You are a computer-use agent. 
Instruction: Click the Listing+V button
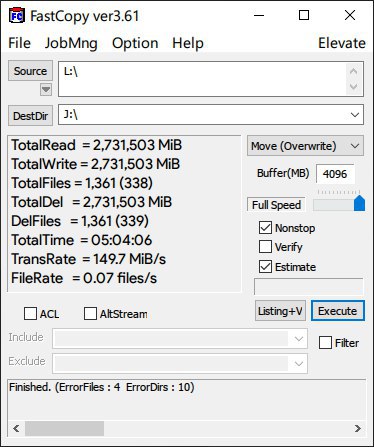click(x=280, y=311)
